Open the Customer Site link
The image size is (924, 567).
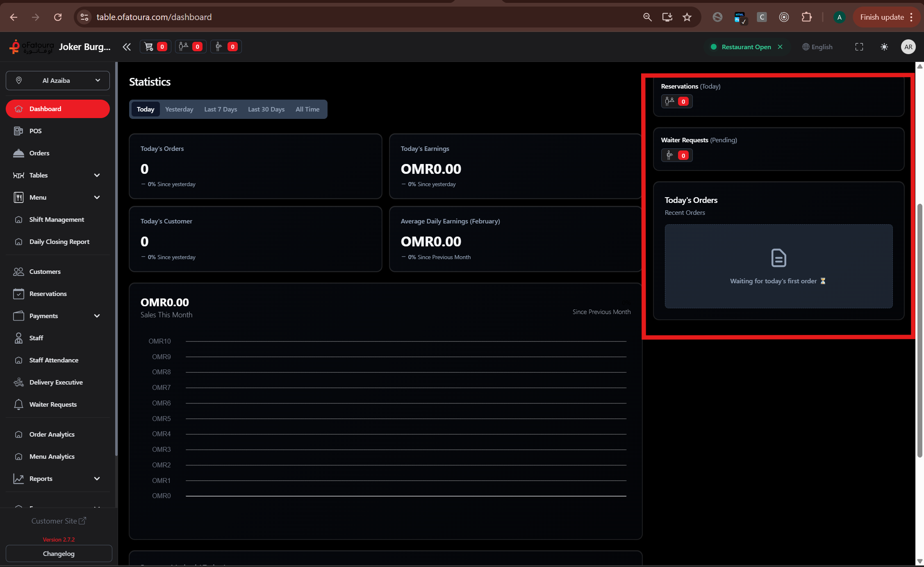click(x=59, y=521)
